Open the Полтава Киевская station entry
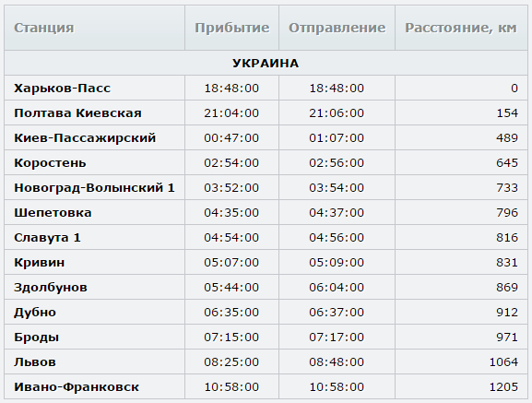Image resolution: width=532 pixels, height=403 pixels. [x=77, y=113]
